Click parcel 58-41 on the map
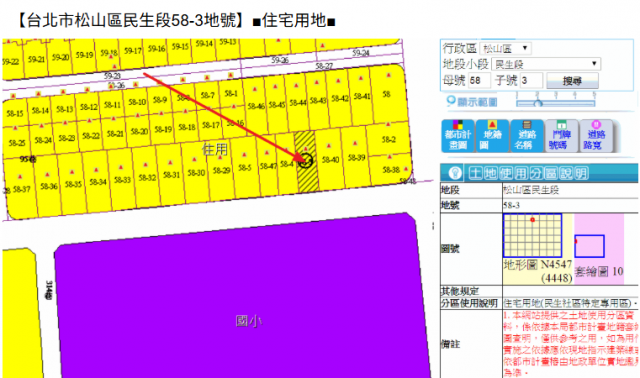The image size is (640, 378). (x=362, y=96)
